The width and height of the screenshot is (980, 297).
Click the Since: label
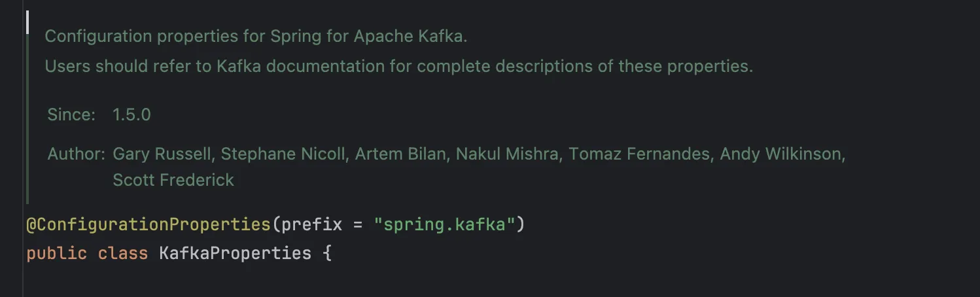click(71, 115)
